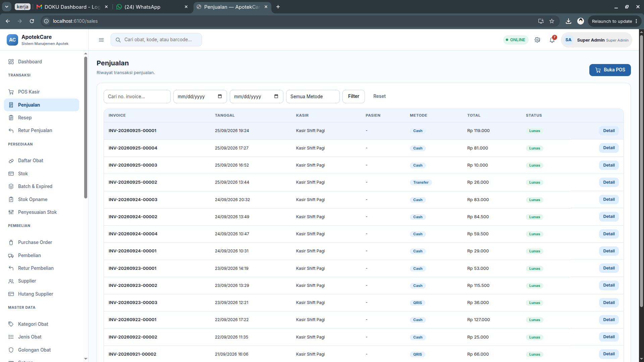Click the Hutang Supplier sidebar menu item
644x362 pixels.
click(42, 294)
